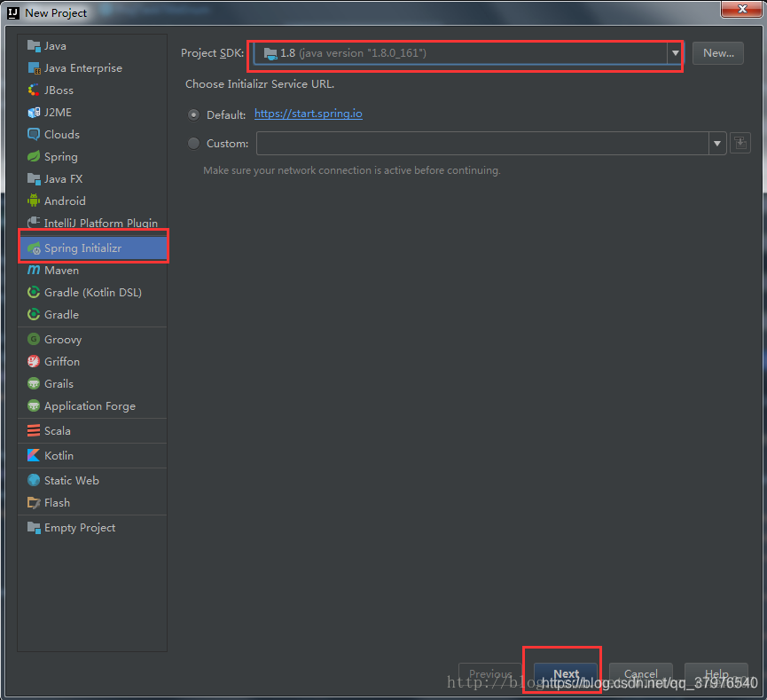Select Gradle (Kotlin DSL) entry
This screenshot has width=767, height=700.
point(93,292)
